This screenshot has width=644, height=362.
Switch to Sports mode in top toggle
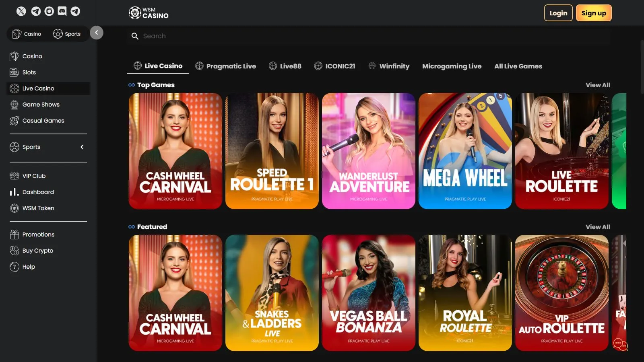pyautogui.click(x=67, y=34)
